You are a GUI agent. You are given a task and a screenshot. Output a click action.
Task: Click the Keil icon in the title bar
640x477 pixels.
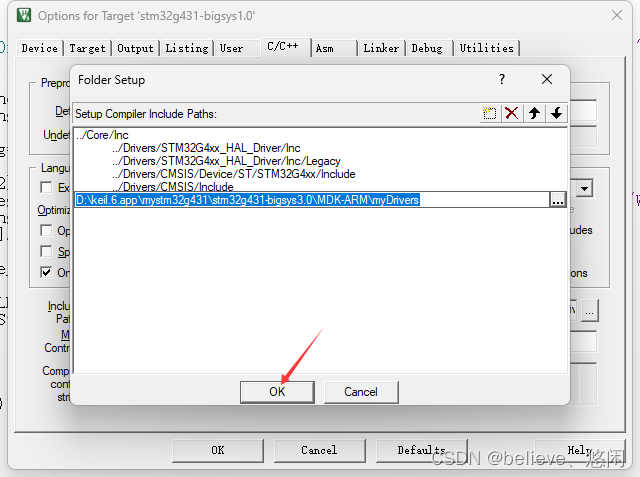[24, 16]
